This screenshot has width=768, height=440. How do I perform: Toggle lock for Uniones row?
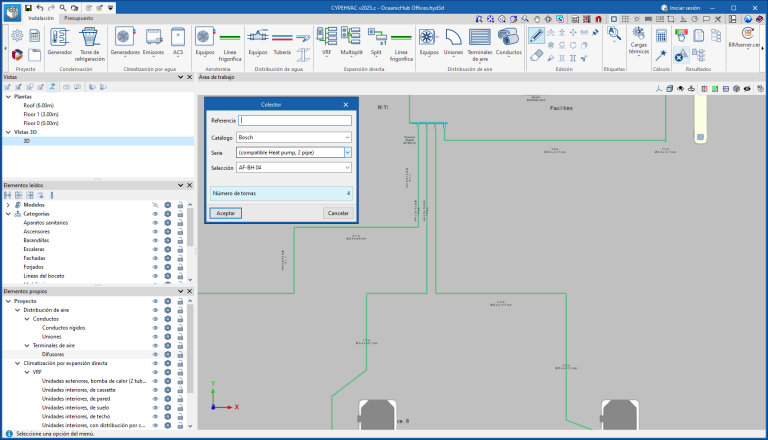[x=180, y=337]
